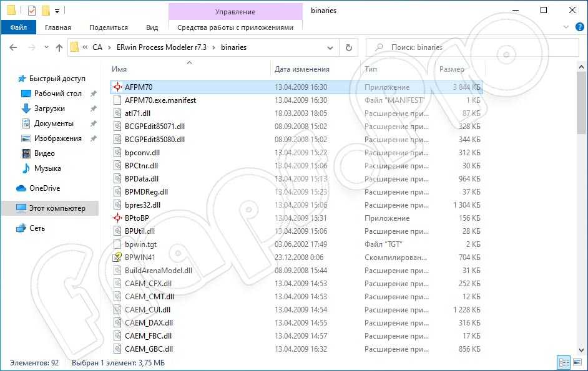Viewport: 588px width, 371px height.
Task: Select the Загрузки sidebar item
Action: pyautogui.click(x=49, y=108)
